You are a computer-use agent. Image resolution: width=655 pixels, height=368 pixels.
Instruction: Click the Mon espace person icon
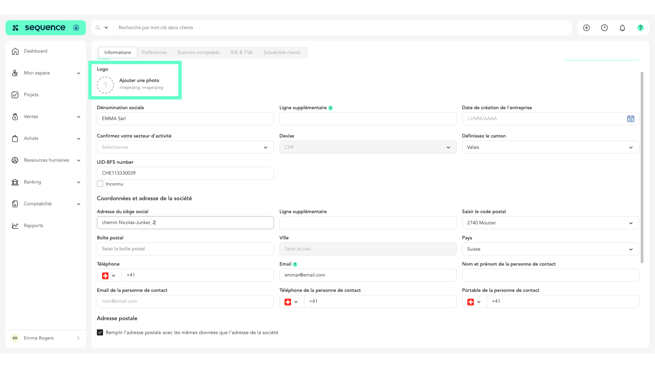(15, 73)
